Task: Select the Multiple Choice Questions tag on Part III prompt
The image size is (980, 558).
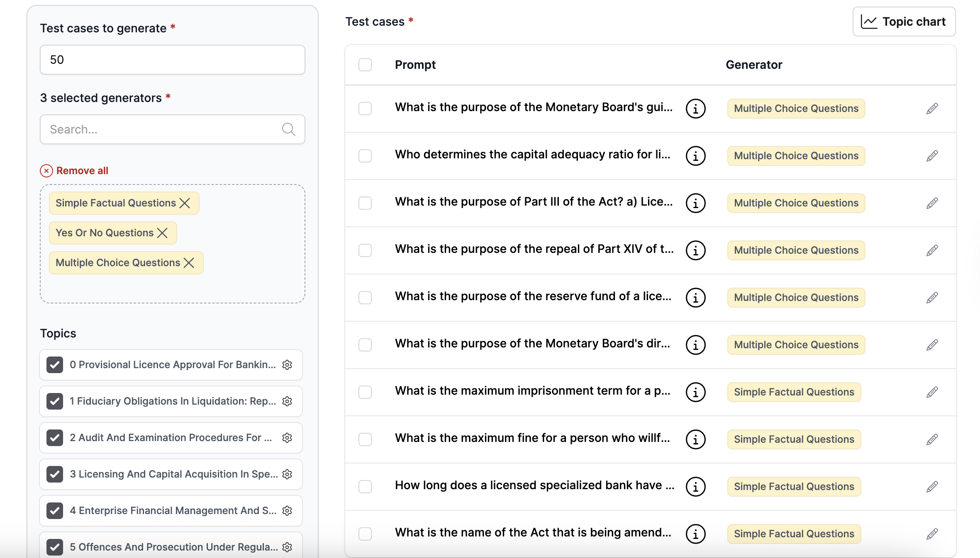Action: tap(795, 203)
